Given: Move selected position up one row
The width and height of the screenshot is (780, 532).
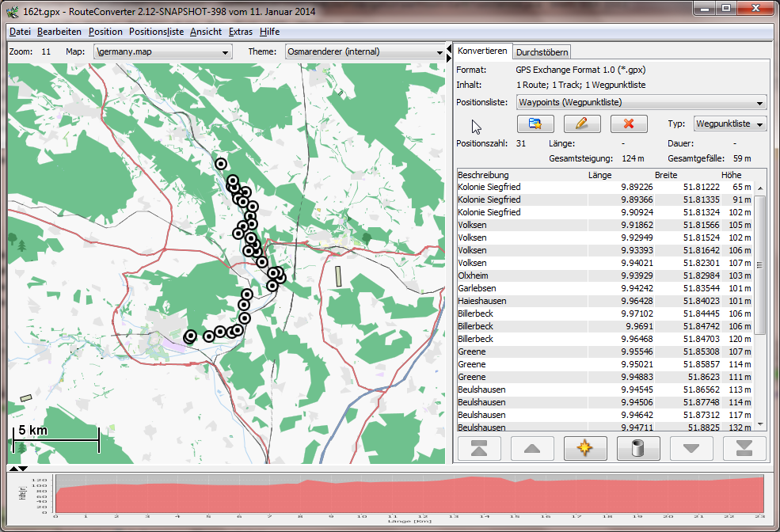Looking at the screenshot, I should tap(532, 448).
